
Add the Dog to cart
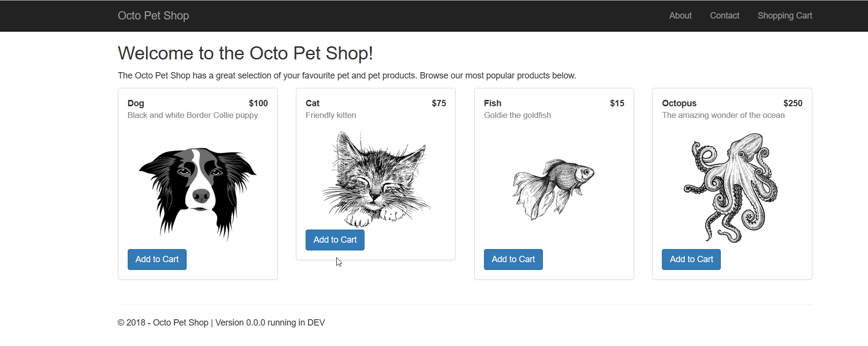[157, 259]
